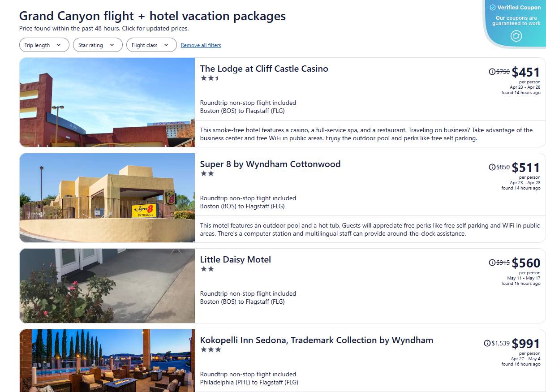546x392 pixels.
Task: Open The Lodge at Cliff Castle Casino listing
Action: pos(264,69)
